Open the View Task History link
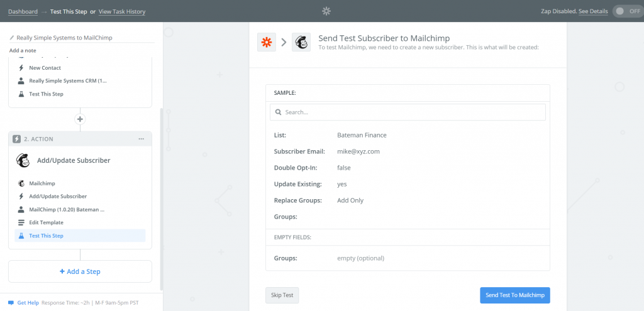This screenshot has height=311, width=644. pos(122,11)
